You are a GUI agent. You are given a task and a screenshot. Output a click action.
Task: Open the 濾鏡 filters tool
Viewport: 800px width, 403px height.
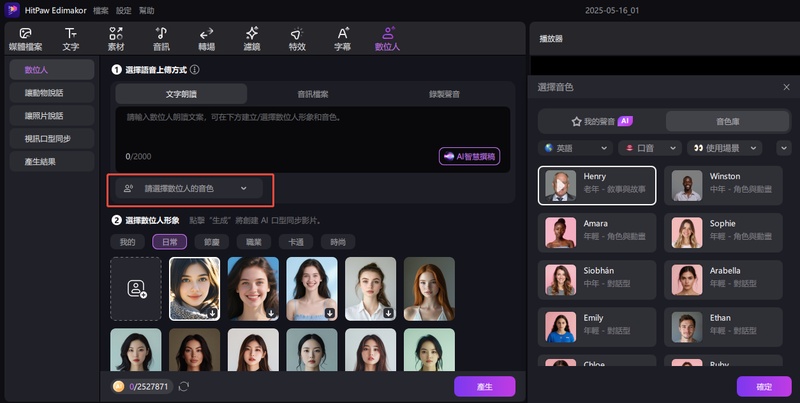tap(252, 39)
